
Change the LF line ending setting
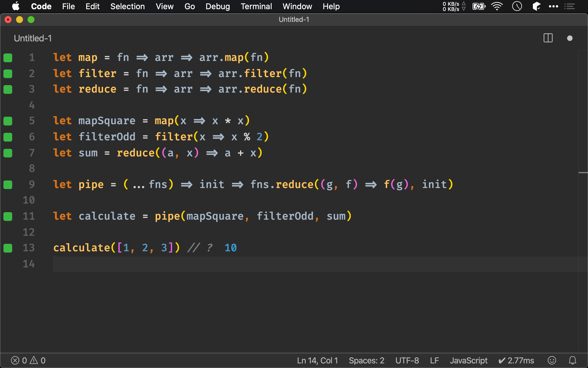click(434, 361)
